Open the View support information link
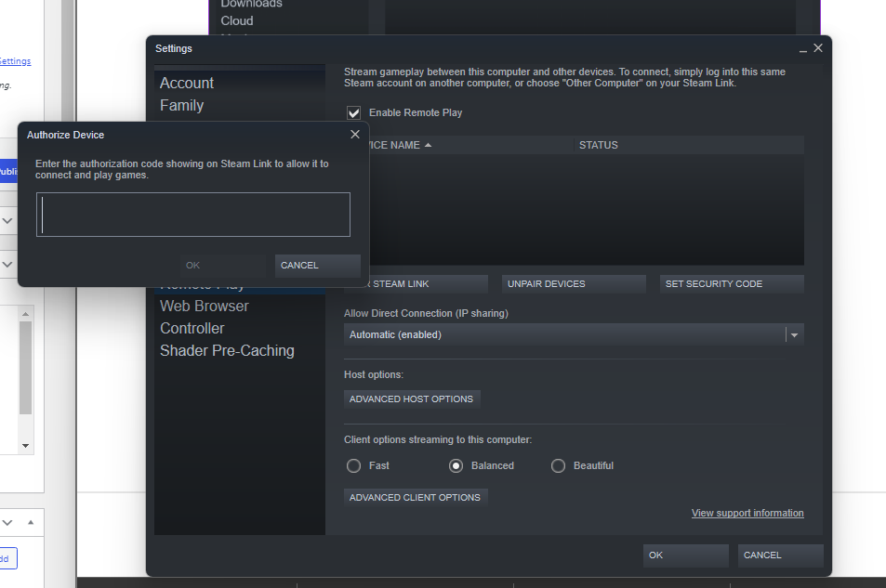 coord(747,513)
